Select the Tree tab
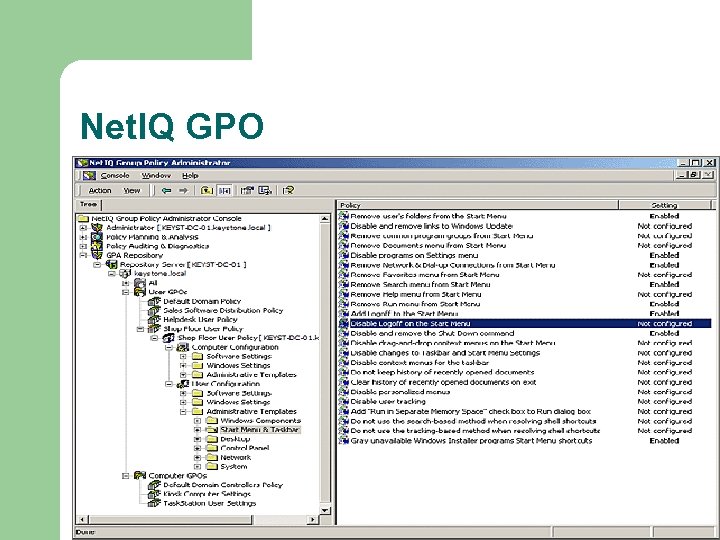720x540 pixels. tap(89, 204)
